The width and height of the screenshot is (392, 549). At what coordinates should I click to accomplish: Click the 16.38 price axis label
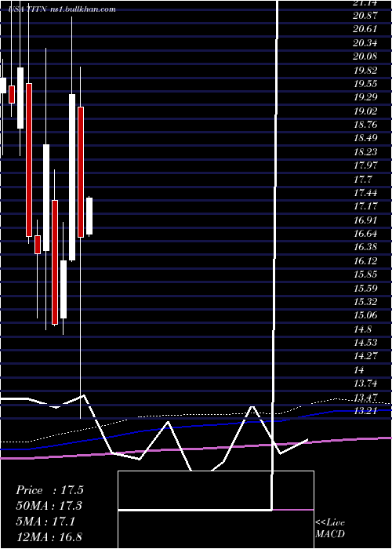pos(365,247)
